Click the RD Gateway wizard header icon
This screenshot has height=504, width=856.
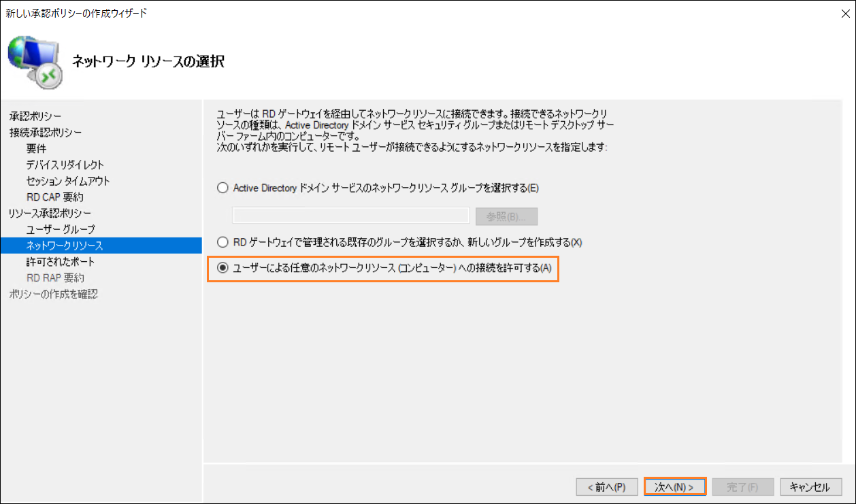coord(34,61)
